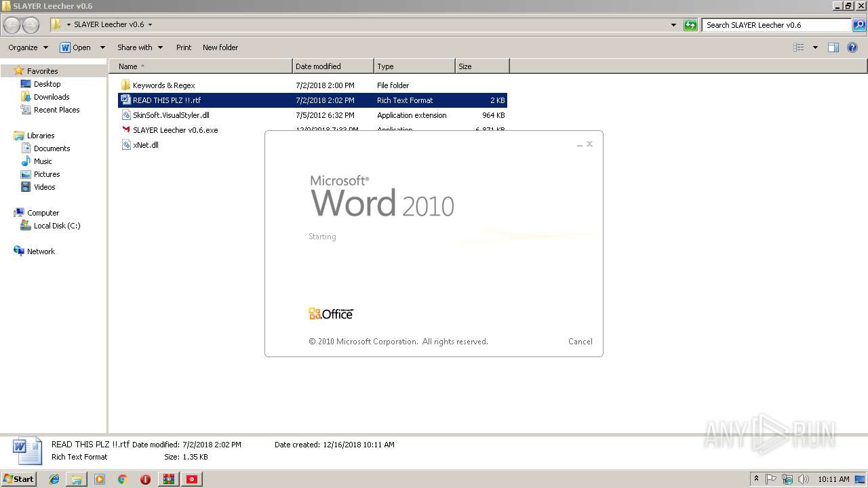Select SkinSoft.VisualStyler.dll file icon
The height and width of the screenshot is (488, 868).
coord(125,115)
